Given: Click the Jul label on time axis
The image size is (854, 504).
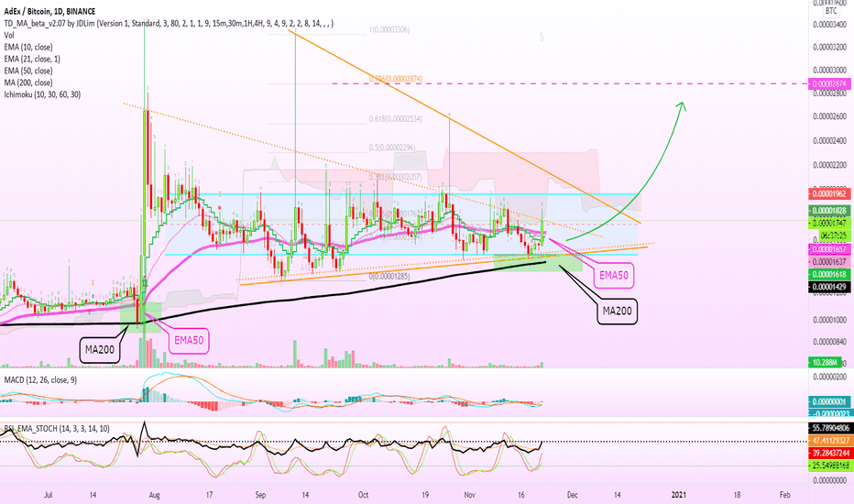Looking at the screenshot, I should [48, 495].
